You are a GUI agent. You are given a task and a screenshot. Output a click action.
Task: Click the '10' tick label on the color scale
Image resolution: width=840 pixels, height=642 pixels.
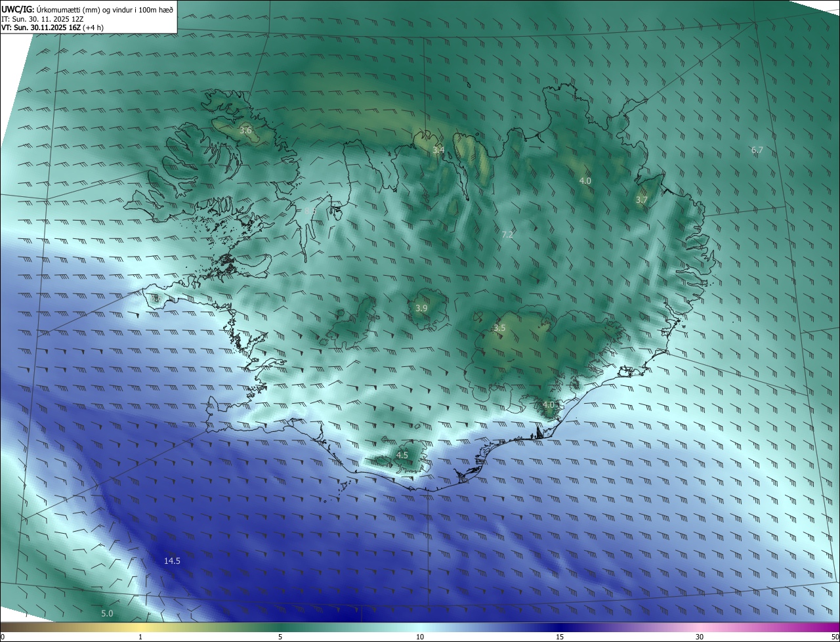click(x=420, y=637)
